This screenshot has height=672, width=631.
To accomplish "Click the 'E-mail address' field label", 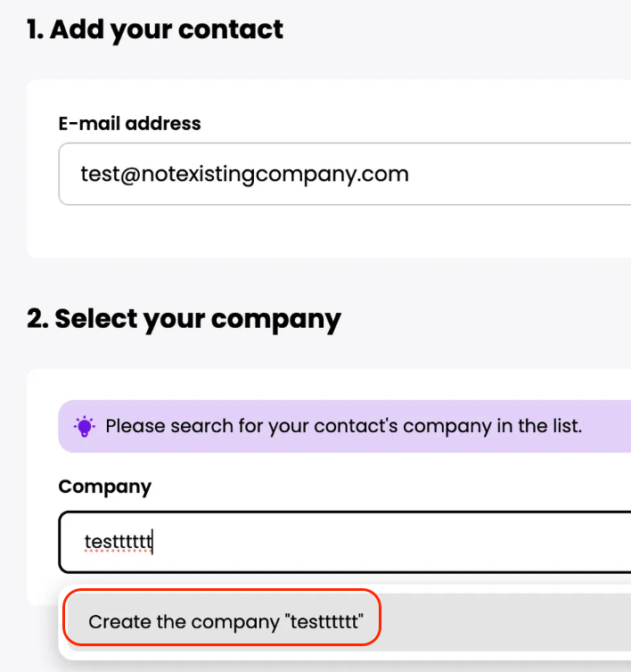I will [x=129, y=124].
